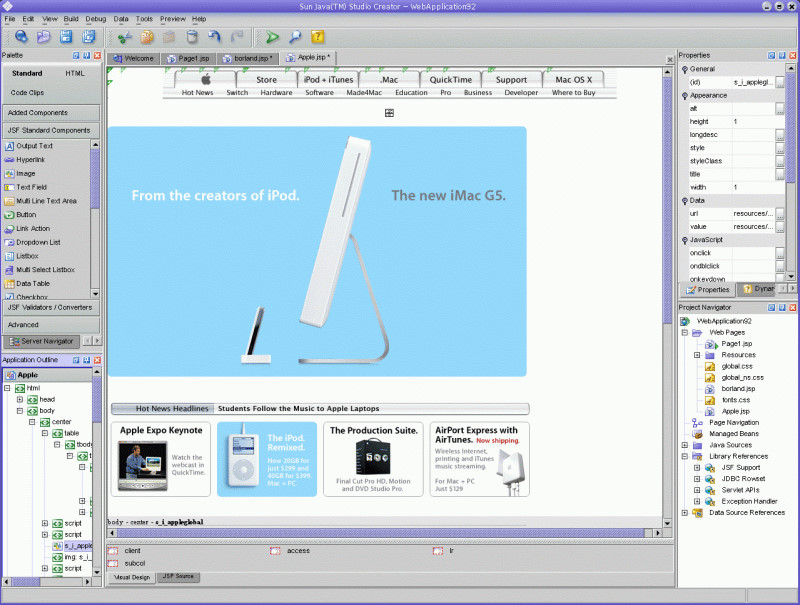Collapse the Web Pages node
Viewport: 800px width, 605px height.
coord(685,333)
